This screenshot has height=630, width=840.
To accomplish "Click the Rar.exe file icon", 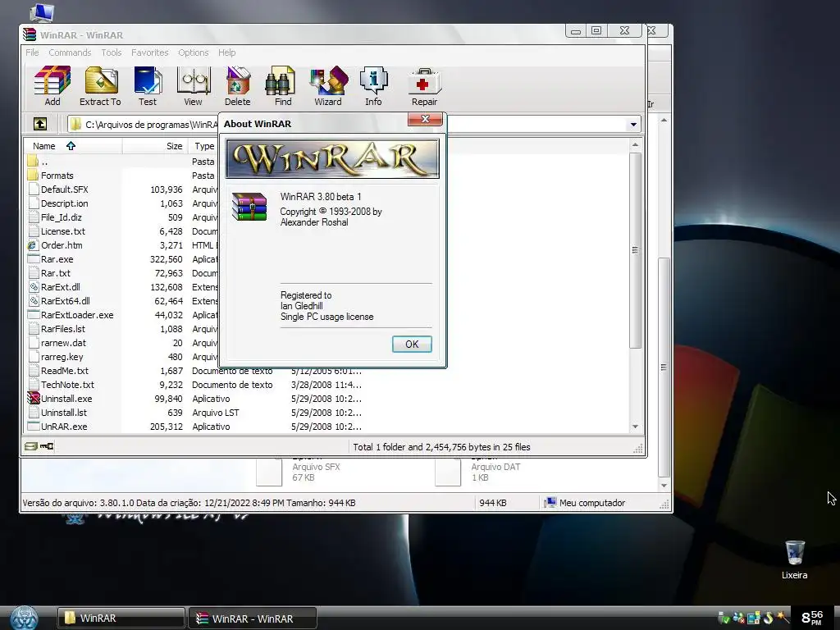I will [33, 258].
